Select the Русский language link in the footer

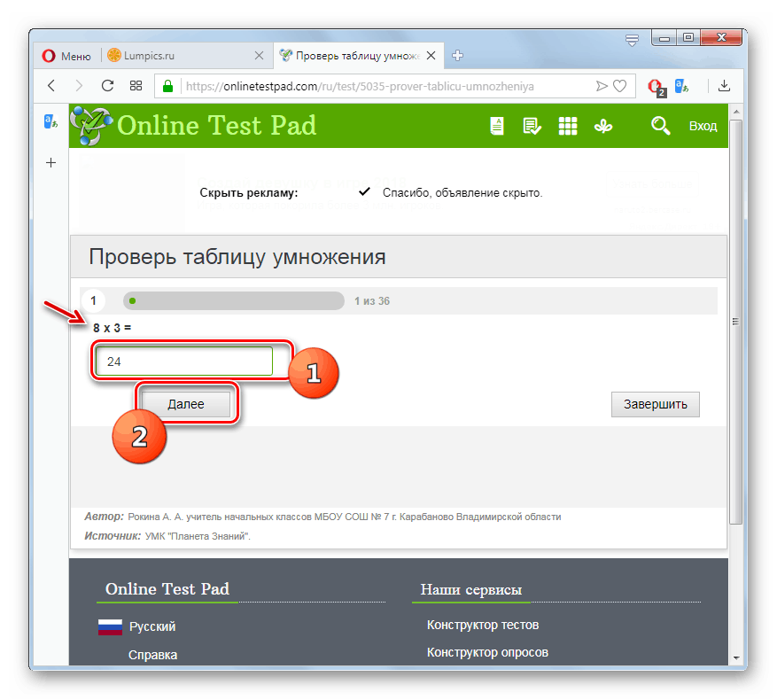(152, 626)
